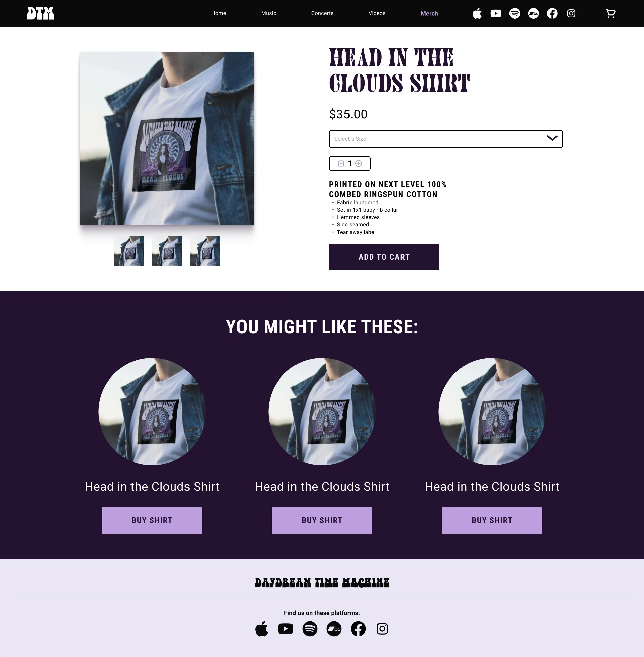644x657 pixels.
Task: Select the third product thumbnail
Action: [205, 251]
